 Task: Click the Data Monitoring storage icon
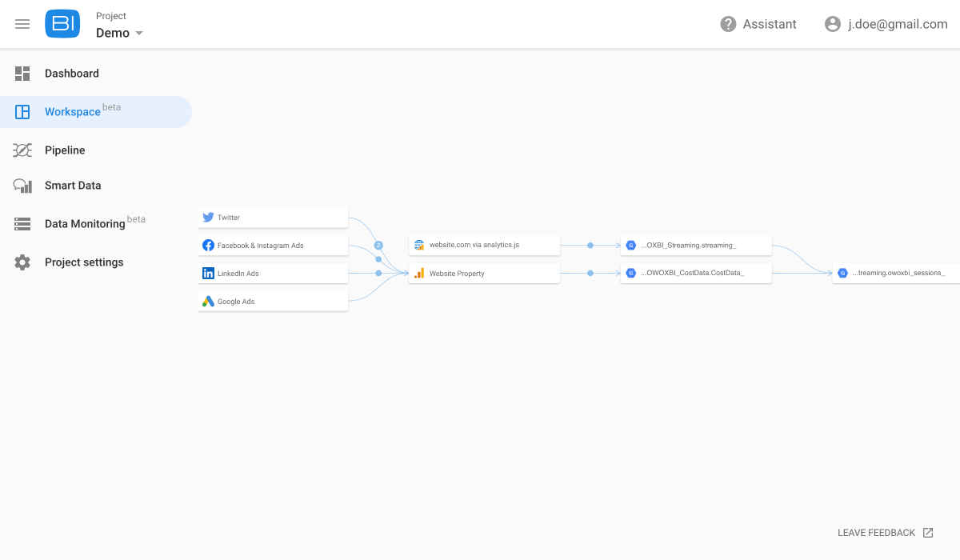tap(22, 224)
